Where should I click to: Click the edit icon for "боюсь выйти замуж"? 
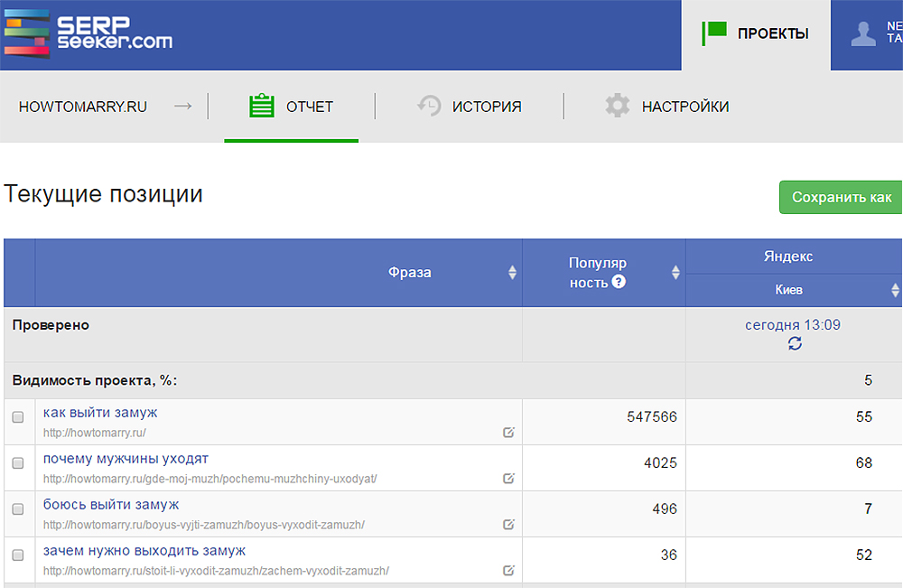click(508, 522)
